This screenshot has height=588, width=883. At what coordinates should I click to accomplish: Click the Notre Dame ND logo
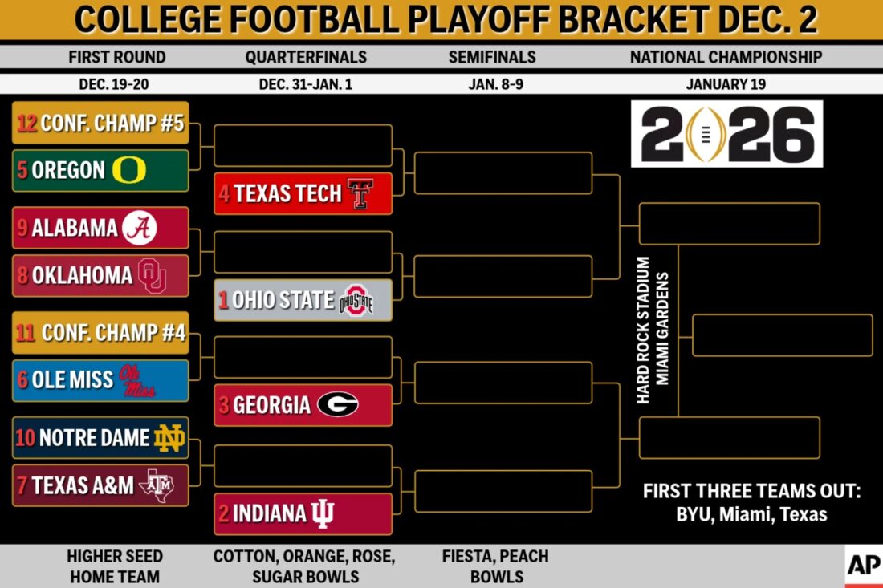169,438
